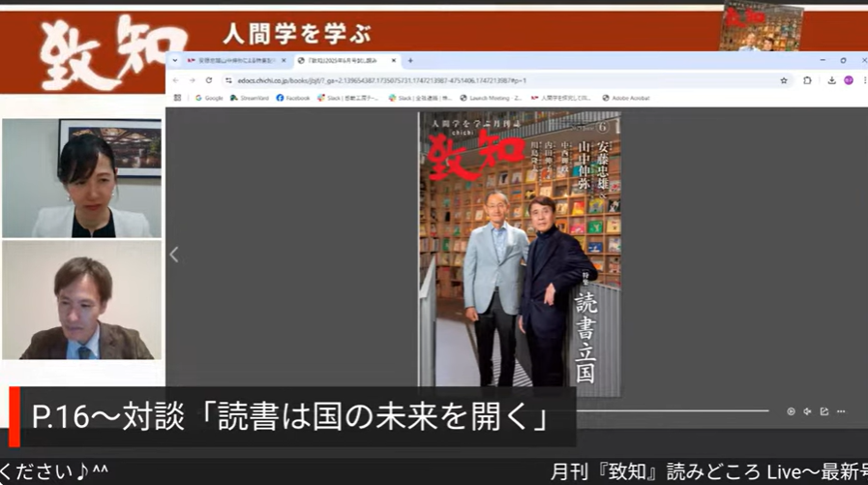Open the browser extensions puzzle icon
Screen dimensions: 868x485
coord(807,80)
